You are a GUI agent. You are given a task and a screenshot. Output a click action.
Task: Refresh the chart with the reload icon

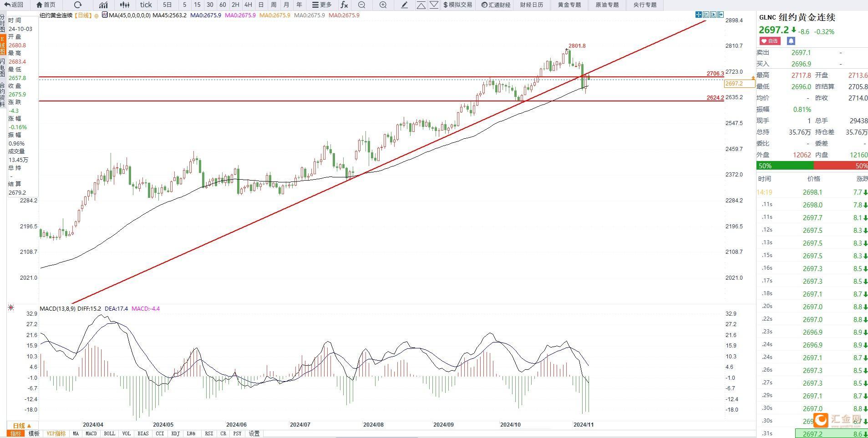[78, 5]
